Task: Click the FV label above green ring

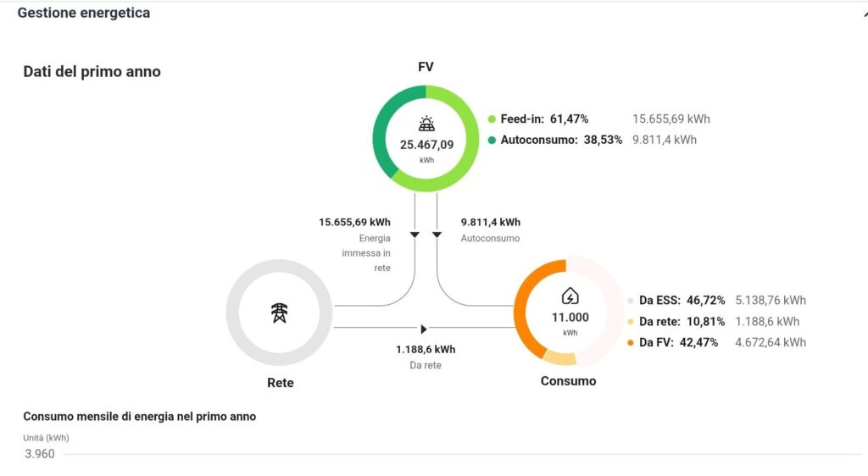Action: coord(426,67)
